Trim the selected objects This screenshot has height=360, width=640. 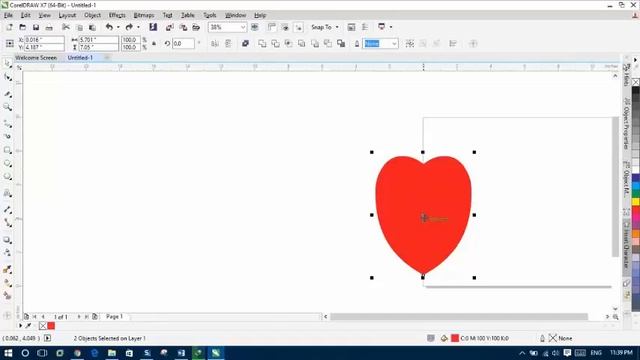(x=276, y=44)
